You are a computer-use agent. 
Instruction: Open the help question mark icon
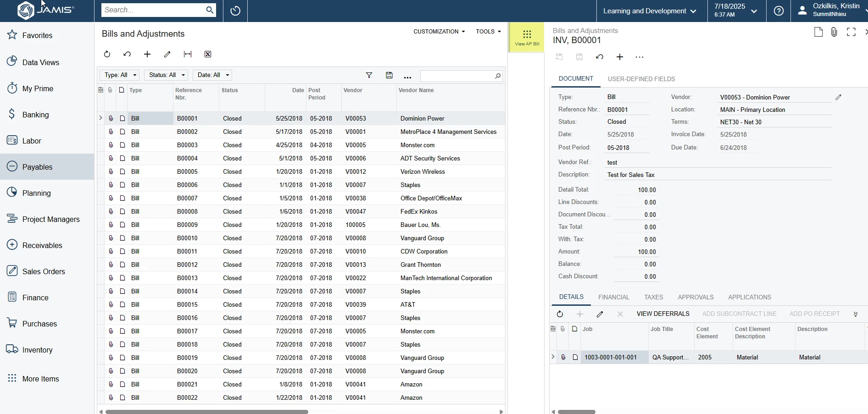(779, 11)
